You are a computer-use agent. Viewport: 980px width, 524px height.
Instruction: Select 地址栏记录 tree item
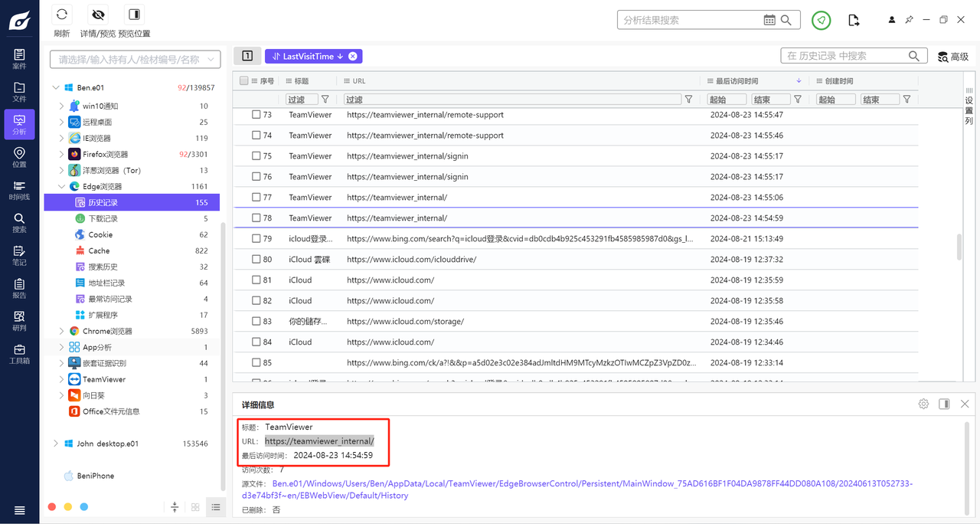coord(132,283)
